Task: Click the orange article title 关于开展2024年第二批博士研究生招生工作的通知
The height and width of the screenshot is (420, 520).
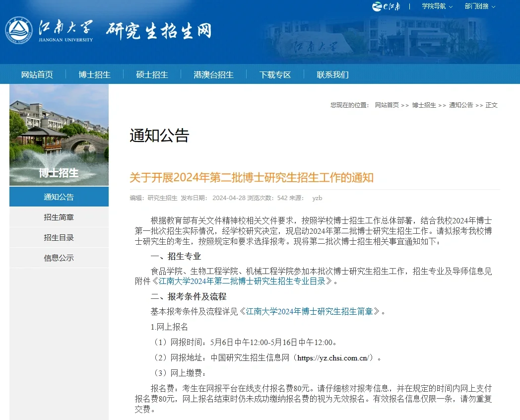Action: 252,178
